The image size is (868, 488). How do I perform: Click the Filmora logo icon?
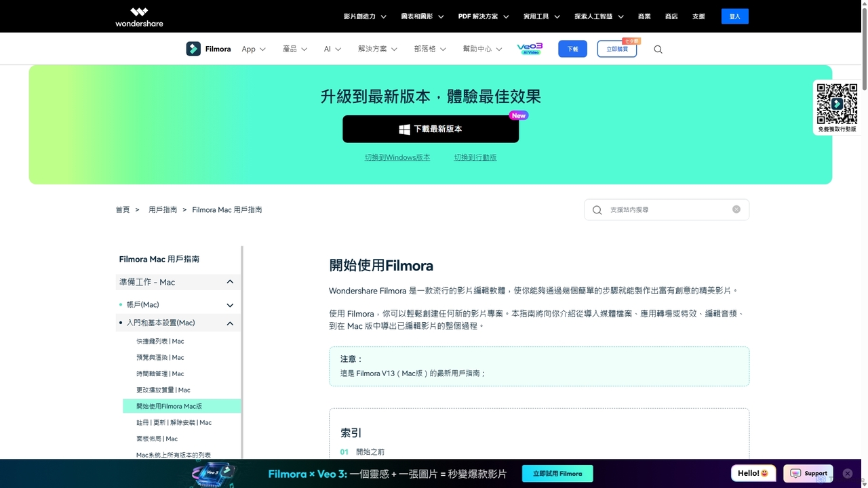pyautogui.click(x=193, y=49)
